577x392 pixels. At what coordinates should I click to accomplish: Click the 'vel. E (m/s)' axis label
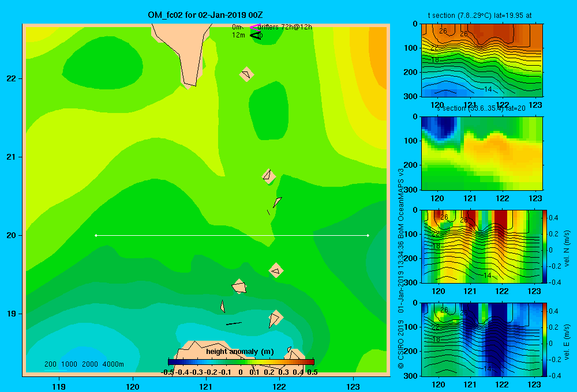tap(567, 342)
